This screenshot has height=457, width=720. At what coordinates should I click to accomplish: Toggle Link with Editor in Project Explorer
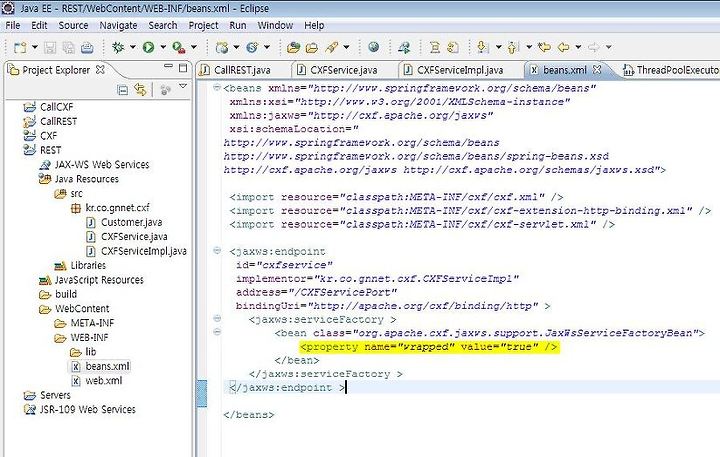click(x=140, y=90)
